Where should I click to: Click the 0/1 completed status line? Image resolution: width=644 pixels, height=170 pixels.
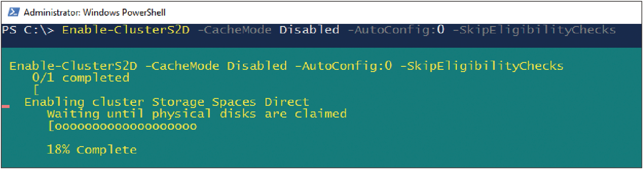(x=81, y=78)
